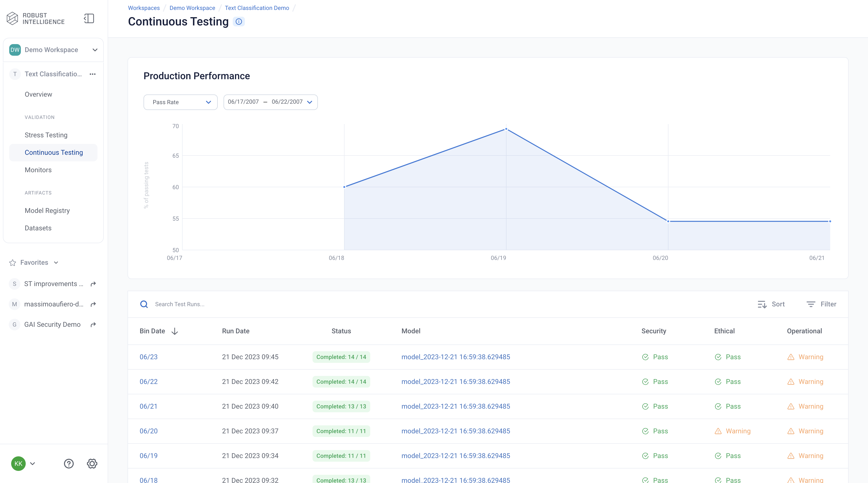Open ST improvements favorite arrow icon
Image resolution: width=868 pixels, height=483 pixels.
[x=93, y=284]
